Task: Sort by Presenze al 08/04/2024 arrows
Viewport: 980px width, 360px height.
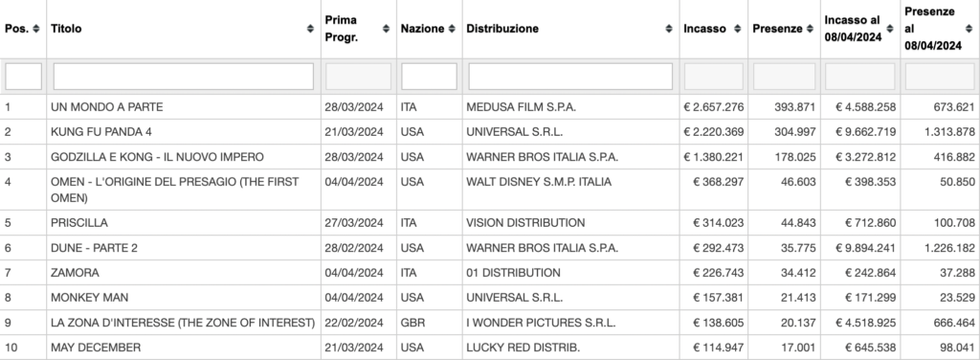Action: (x=969, y=29)
